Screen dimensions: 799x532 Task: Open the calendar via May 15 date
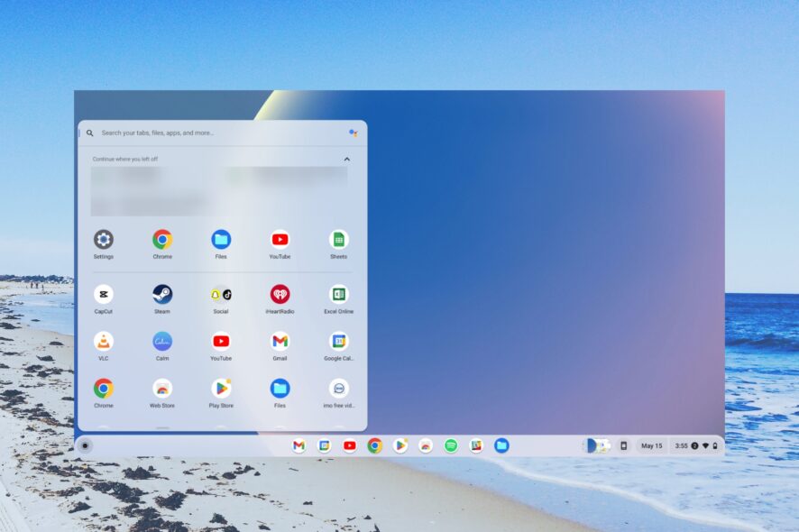(x=652, y=445)
